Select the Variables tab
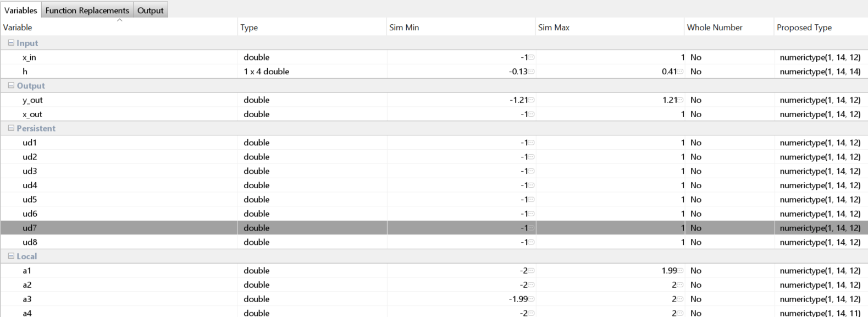 [21, 10]
